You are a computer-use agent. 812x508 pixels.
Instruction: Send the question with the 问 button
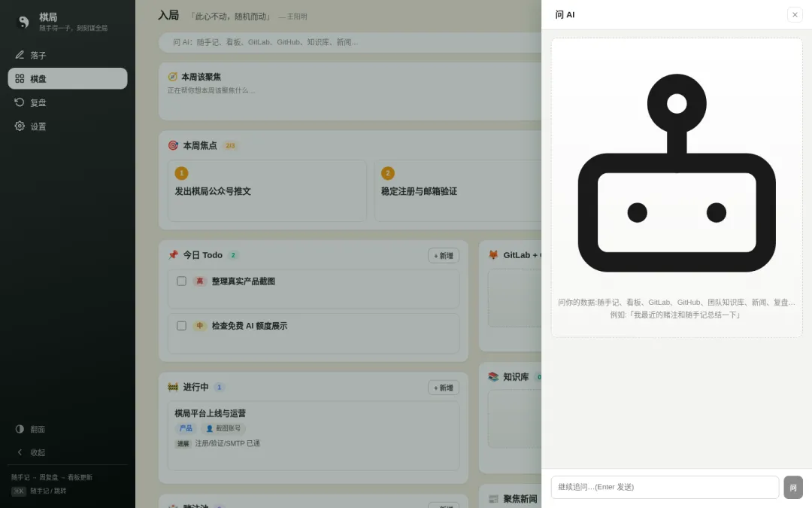click(x=793, y=487)
